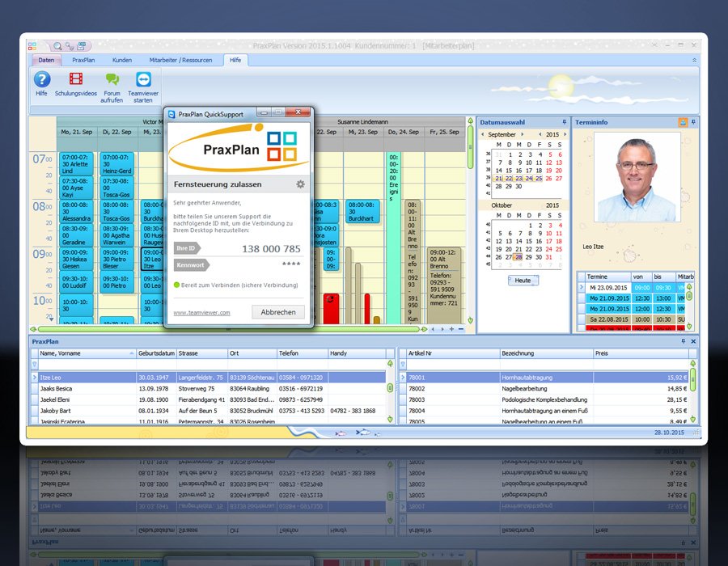Select customer row Jaaks Besica
The height and width of the screenshot is (566, 728).
209,389
